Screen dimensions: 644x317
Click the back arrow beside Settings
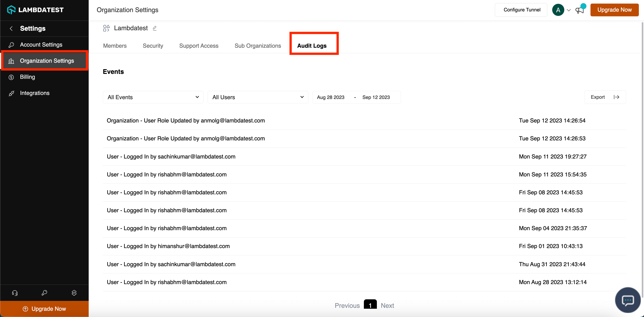11,28
